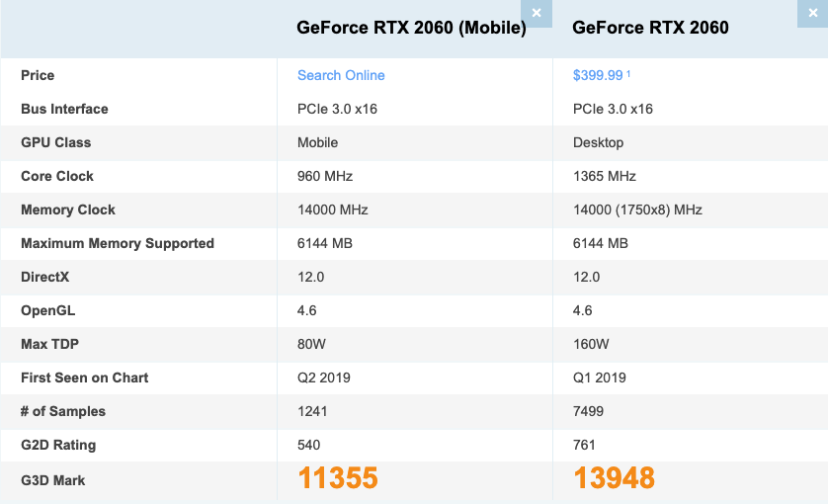Click the mobile G3D Mark score 11355

338,479
